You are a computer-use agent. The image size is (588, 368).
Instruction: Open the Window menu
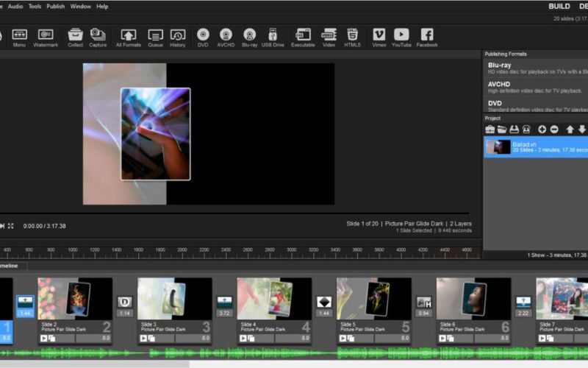pyautogui.click(x=81, y=6)
